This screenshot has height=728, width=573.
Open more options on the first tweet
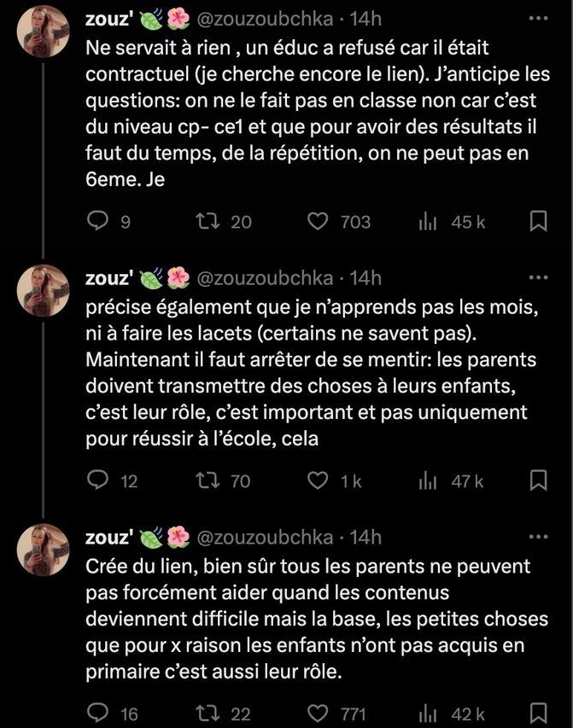539,18
